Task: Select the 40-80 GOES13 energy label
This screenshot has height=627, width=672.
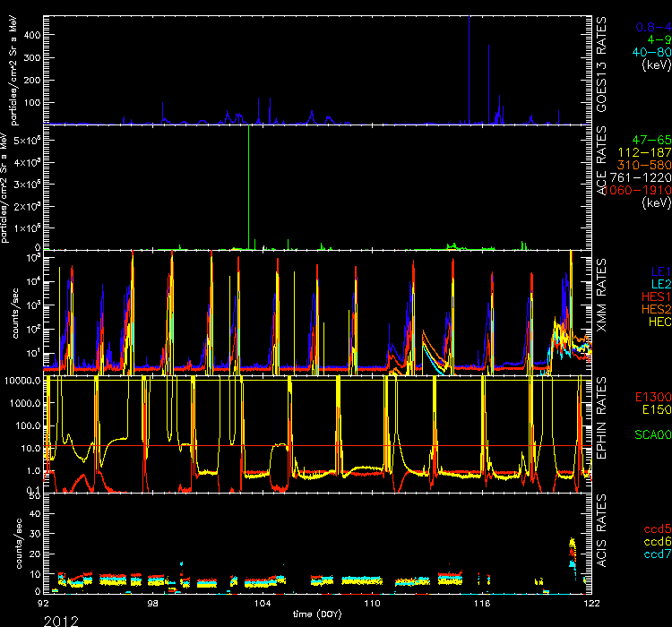Action: pos(648,52)
